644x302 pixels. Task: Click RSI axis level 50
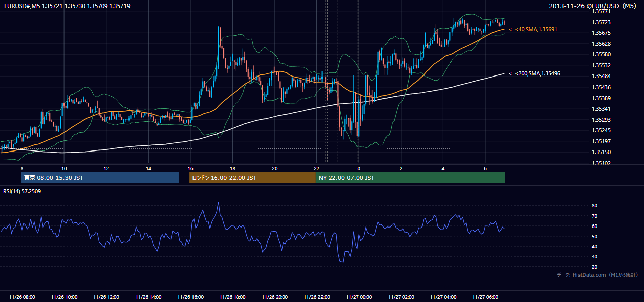click(594, 236)
